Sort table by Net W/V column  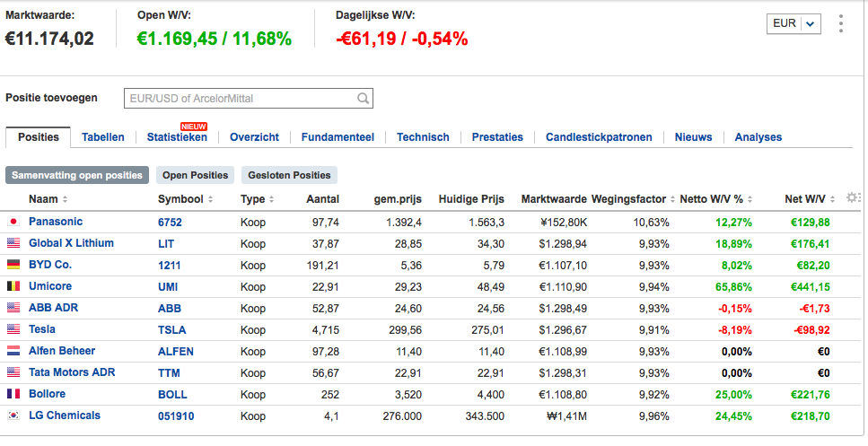(810, 199)
